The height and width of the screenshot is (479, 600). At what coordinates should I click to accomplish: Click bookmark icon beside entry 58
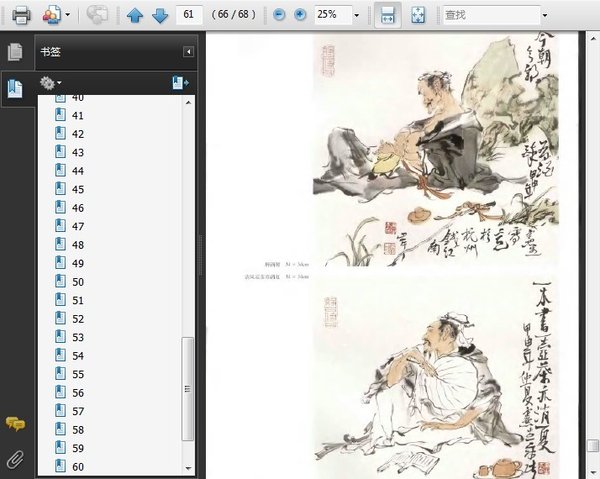60,429
